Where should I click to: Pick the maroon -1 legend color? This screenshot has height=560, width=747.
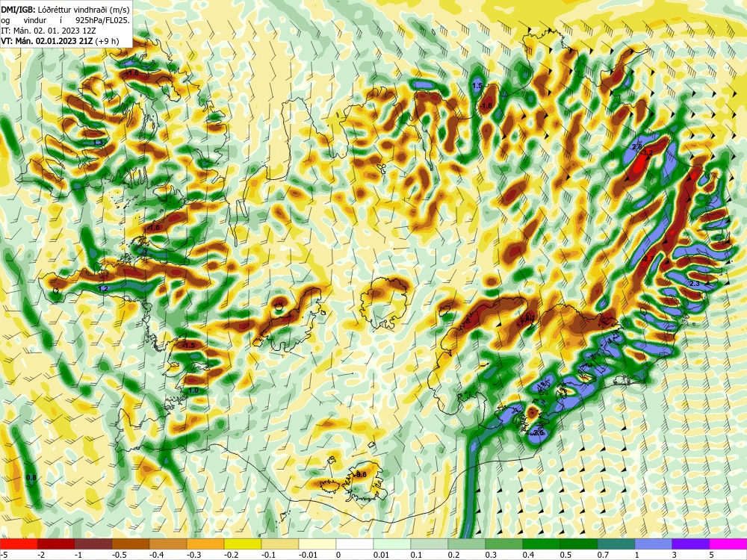[93, 544]
